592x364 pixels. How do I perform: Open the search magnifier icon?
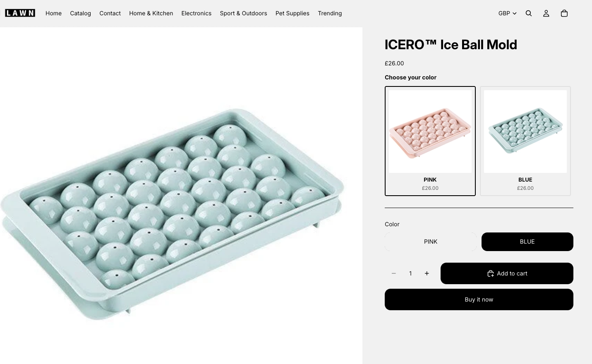(x=529, y=13)
